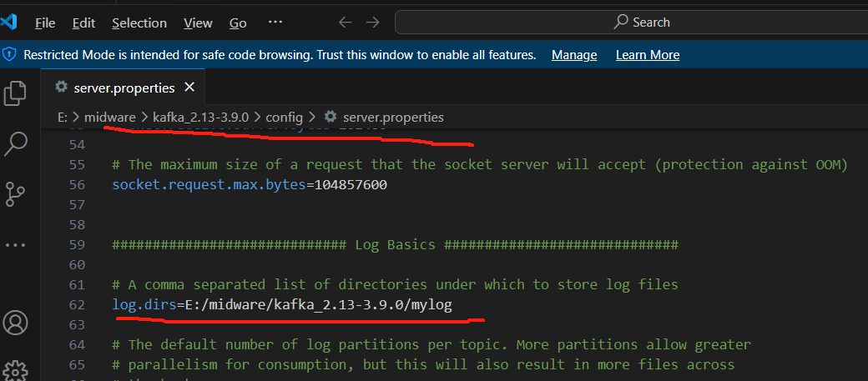The height and width of the screenshot is (381, 868).
Task: Show additional views ellipsis in activity bar
Action: (16, 245)
